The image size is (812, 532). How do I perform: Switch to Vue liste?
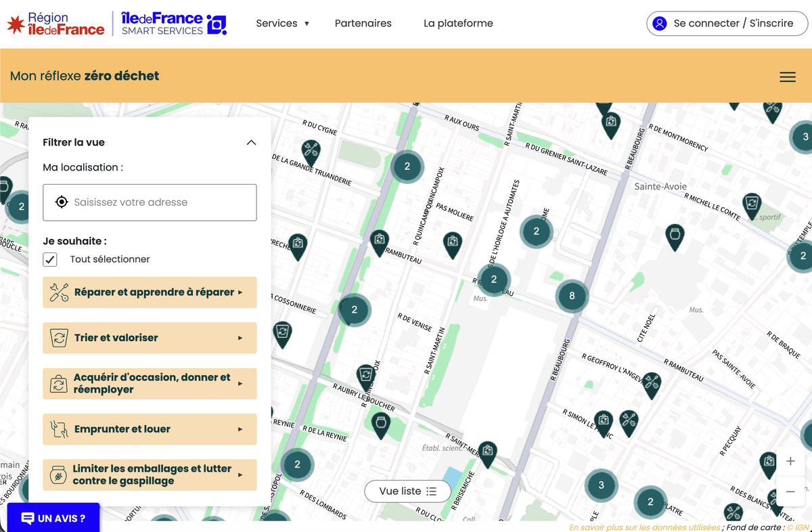coord(407,491)
